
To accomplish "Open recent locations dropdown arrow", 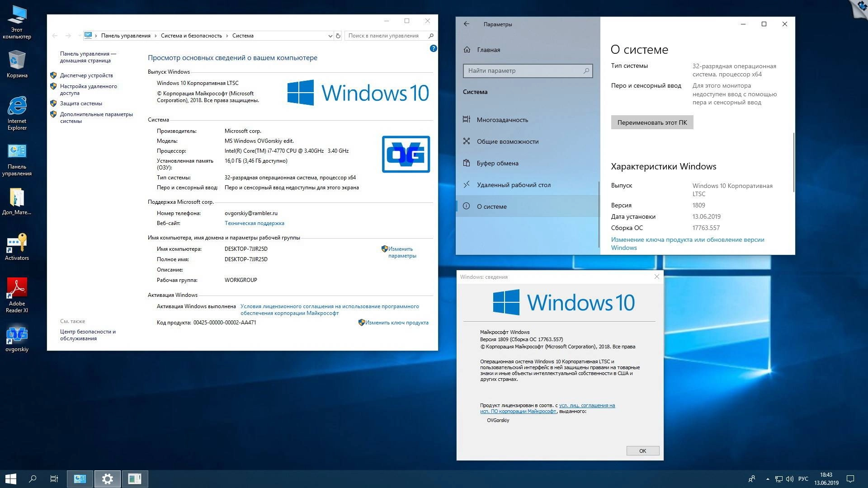I will [x=79, y=36].
